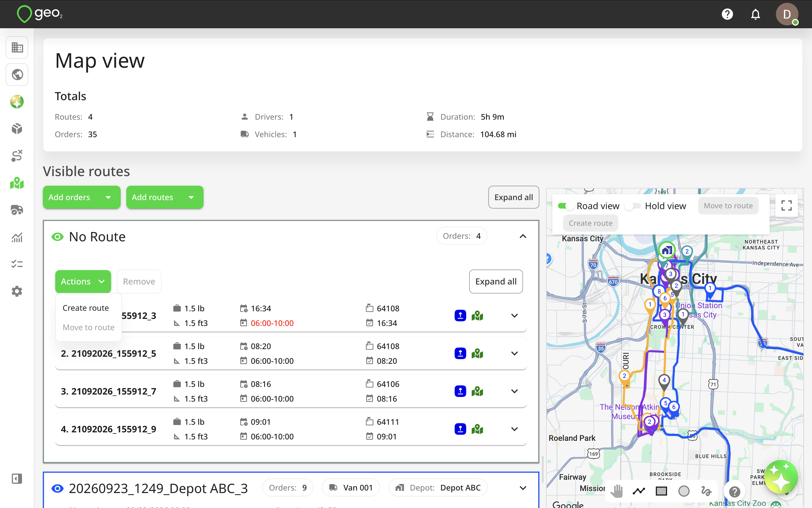Select the polyline drawing tool on map
Viewport: 812px width, 508px height.
639,491
